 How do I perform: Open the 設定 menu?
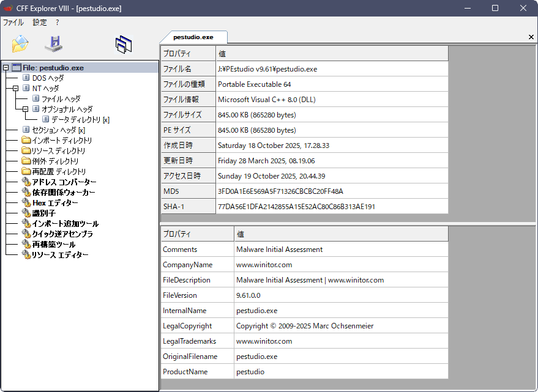click(40, 22)
